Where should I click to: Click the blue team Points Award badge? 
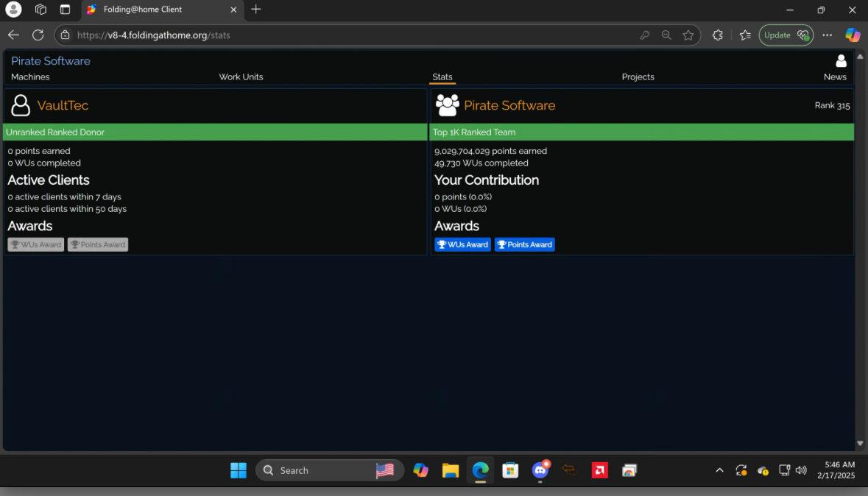pyautogui.click(x=524, y=244)
